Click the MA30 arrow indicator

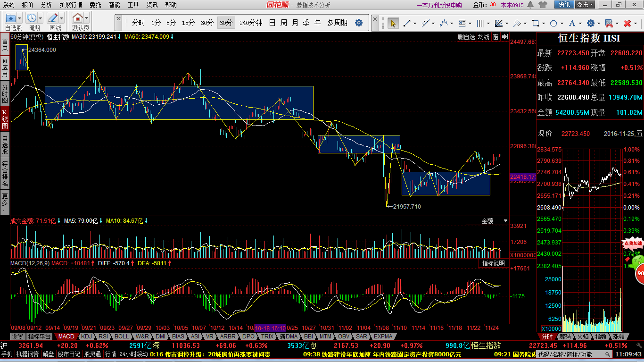120,37
